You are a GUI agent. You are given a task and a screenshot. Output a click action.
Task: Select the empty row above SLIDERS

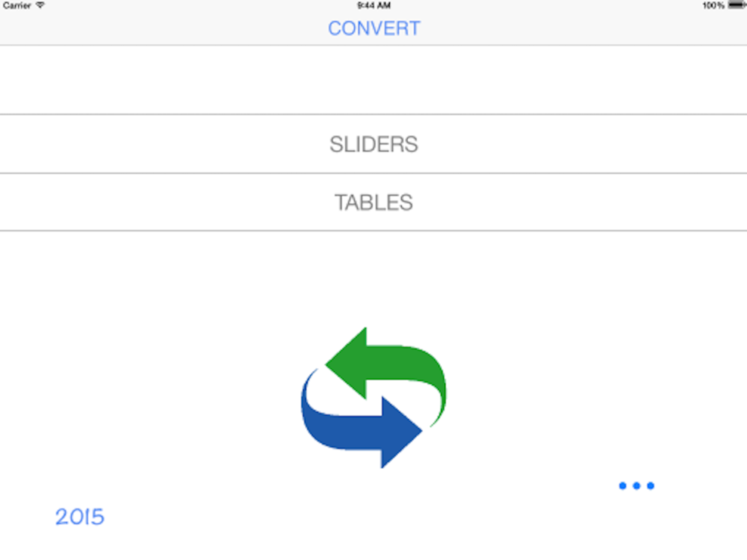373,80
